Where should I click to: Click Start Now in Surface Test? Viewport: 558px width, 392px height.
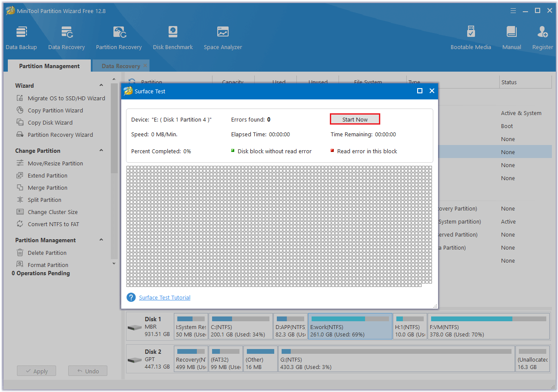355,119
